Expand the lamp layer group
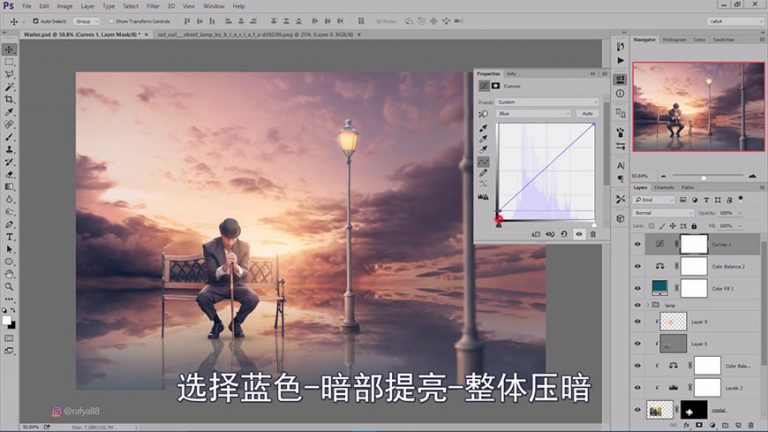This screenshot has width=768, height=432. [x=648, y=305]
